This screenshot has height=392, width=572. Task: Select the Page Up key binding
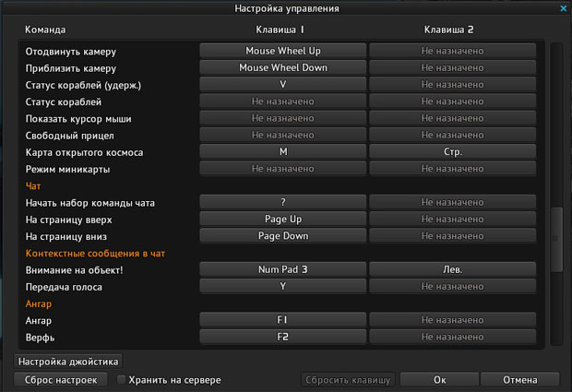(283, 219)
